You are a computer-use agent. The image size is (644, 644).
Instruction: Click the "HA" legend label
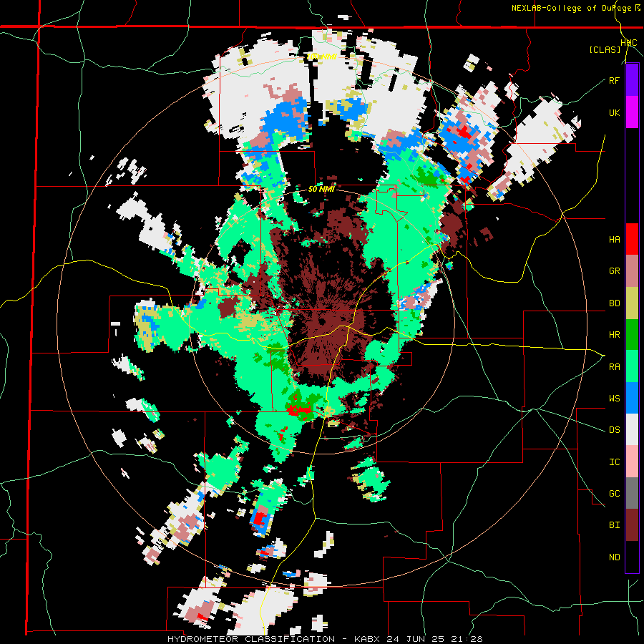pyautogui.click(x=614, y=240)
